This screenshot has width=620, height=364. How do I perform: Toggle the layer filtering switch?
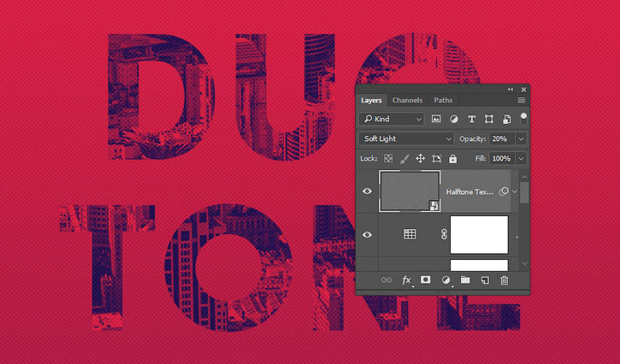click(x=523, y=118)
